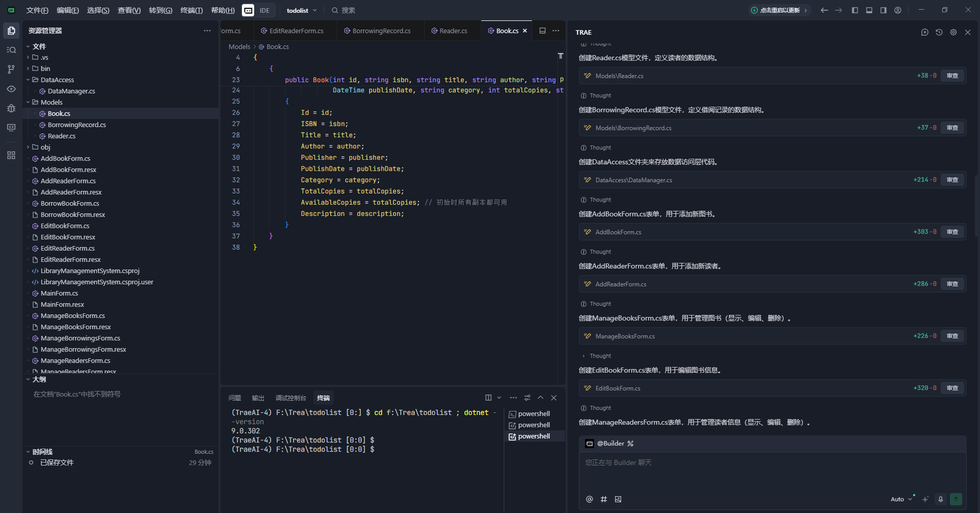Click 审查 button for AddBookForm.cs
The image size is (980, 513).
pos(952,232)
